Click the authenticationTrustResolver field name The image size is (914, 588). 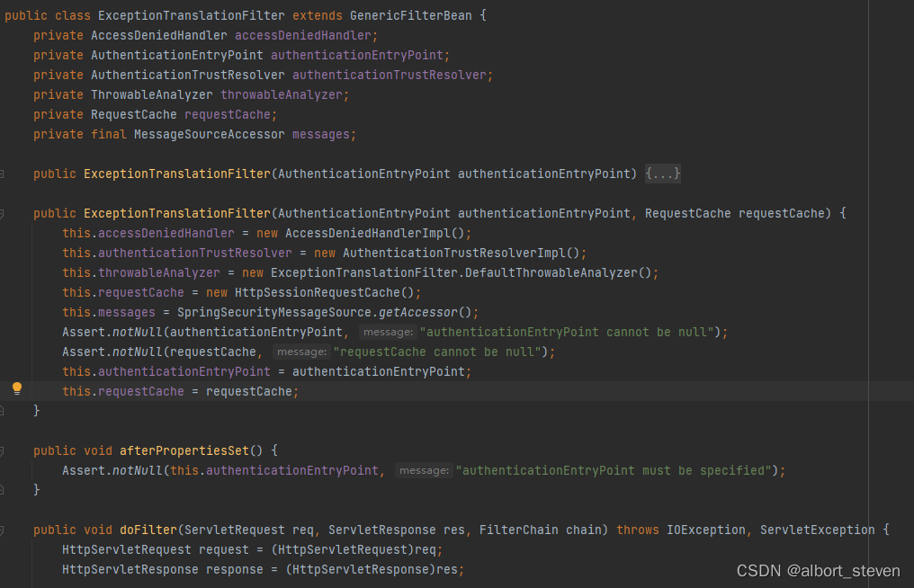[x=390, y=75]
